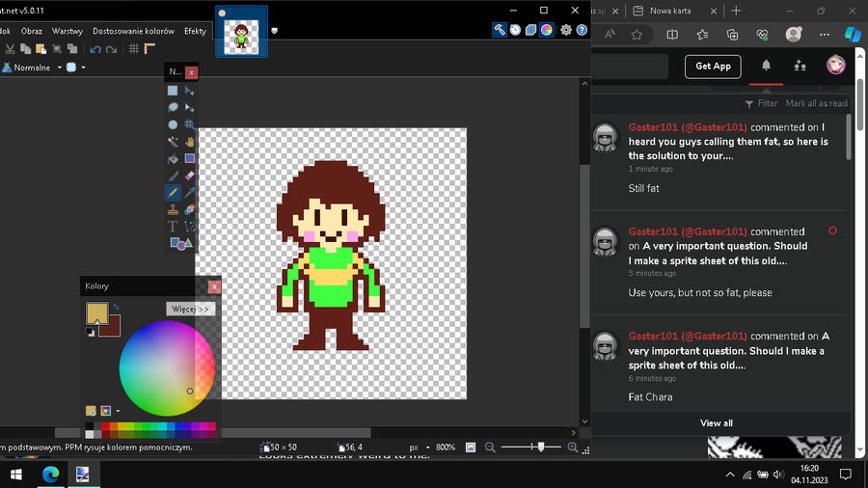The width and height of the screenshot is (868, 488).
Task: Open the Warstwy menu
Action: pos(67,31)
